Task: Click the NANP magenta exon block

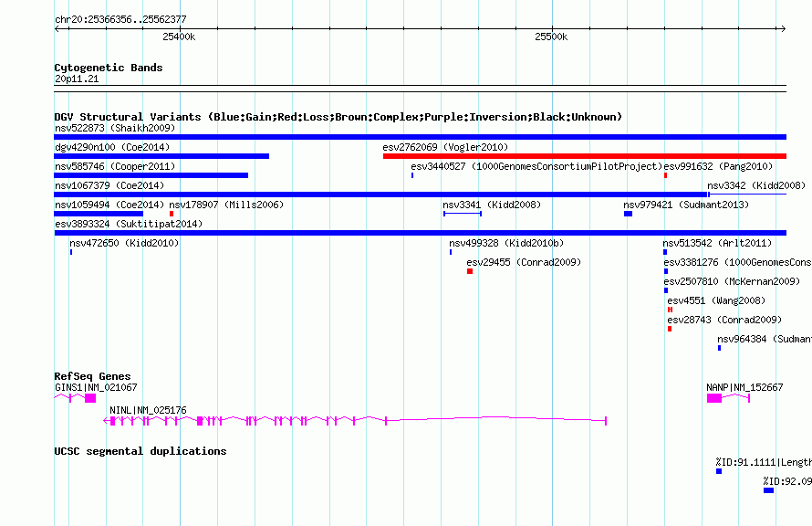Action: pyautogui.click(x=714, y=398)
